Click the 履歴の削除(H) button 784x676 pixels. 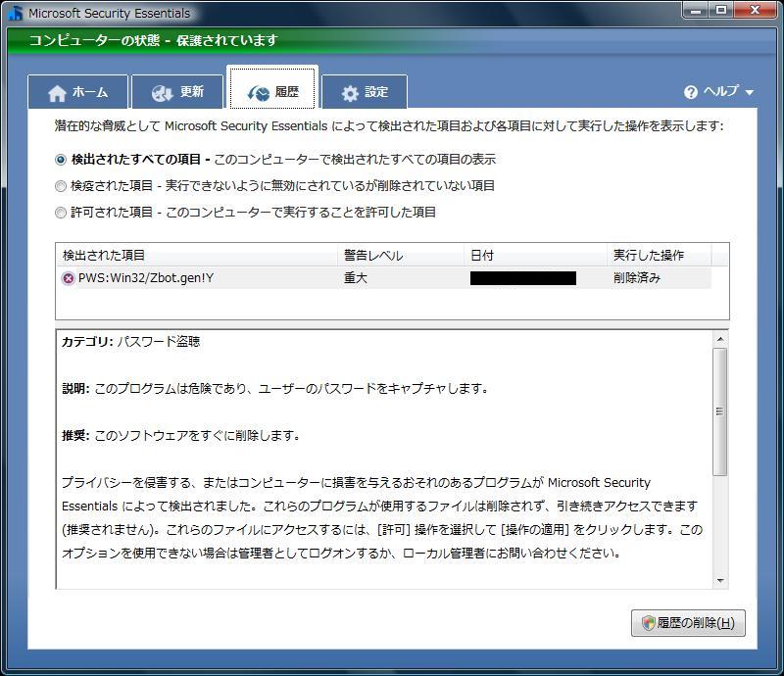pyautogui.click(x=688, y=623)
